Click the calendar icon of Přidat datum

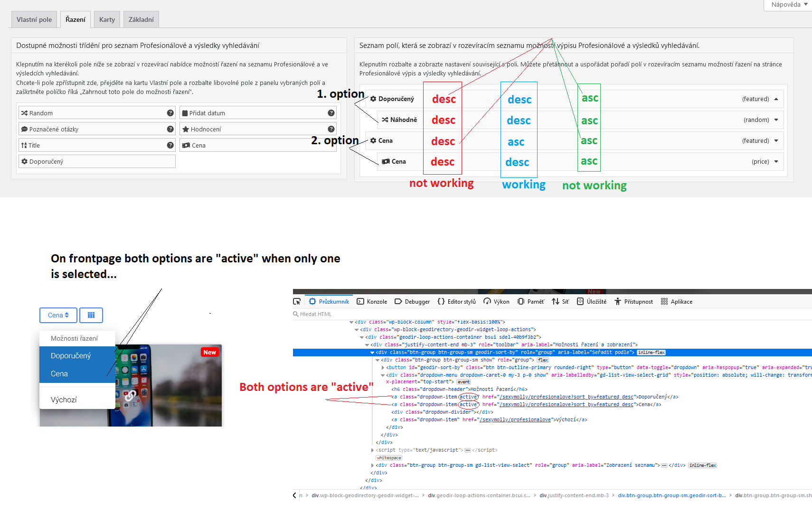click(185, 113)
